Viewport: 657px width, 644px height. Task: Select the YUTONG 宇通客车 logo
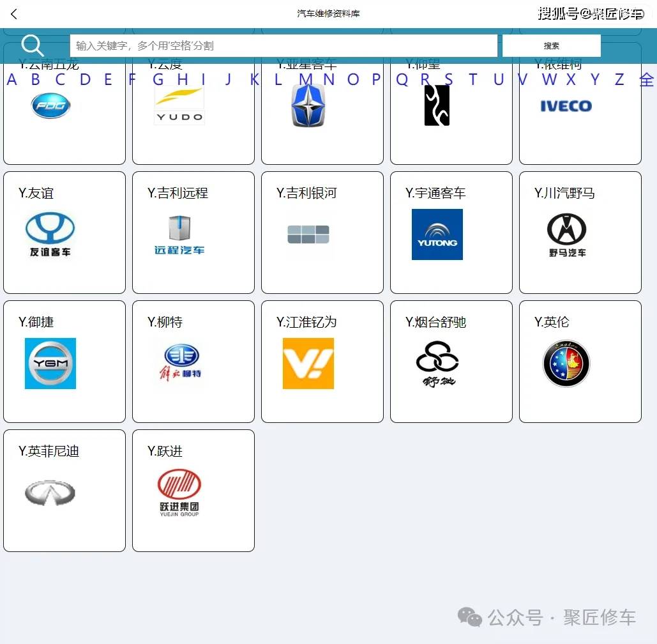click(x=437, y=234)
